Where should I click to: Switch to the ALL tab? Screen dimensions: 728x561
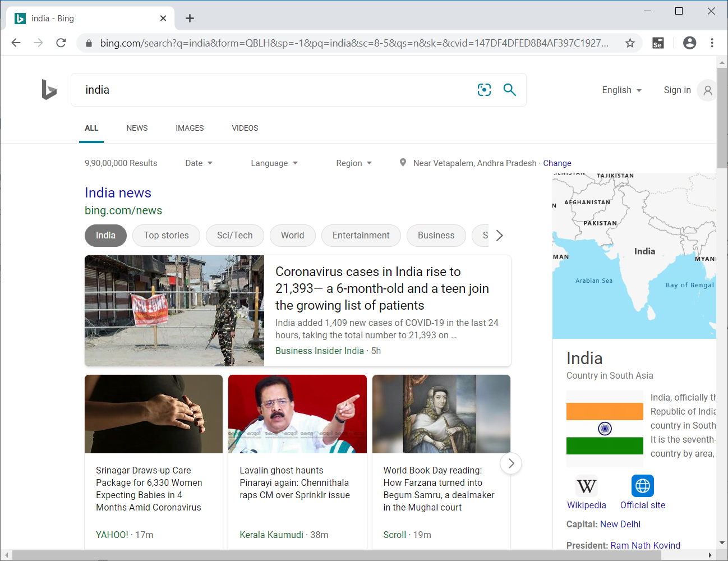tap(91, 128)
